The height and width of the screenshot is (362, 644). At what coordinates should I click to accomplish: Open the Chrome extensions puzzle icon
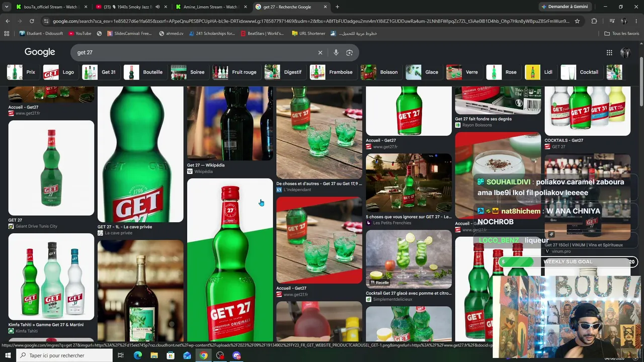pos(594,21)
